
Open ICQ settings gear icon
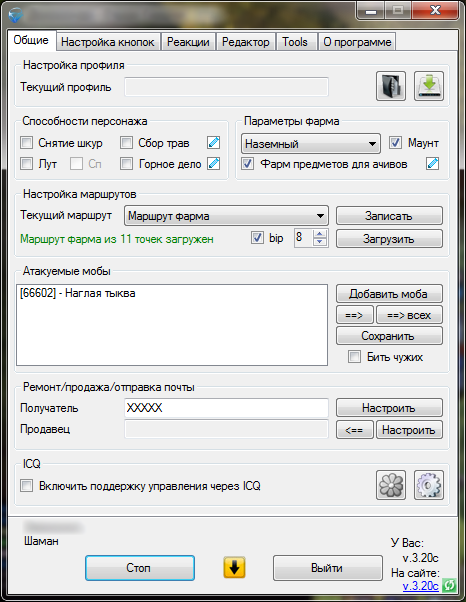(429, 485)
